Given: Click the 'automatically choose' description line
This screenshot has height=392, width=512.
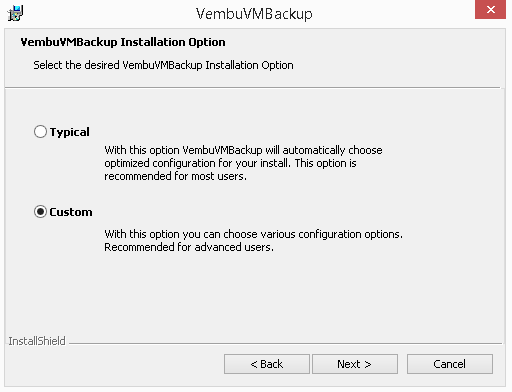Looking at the screenshot, I should [x=243, y=150].
